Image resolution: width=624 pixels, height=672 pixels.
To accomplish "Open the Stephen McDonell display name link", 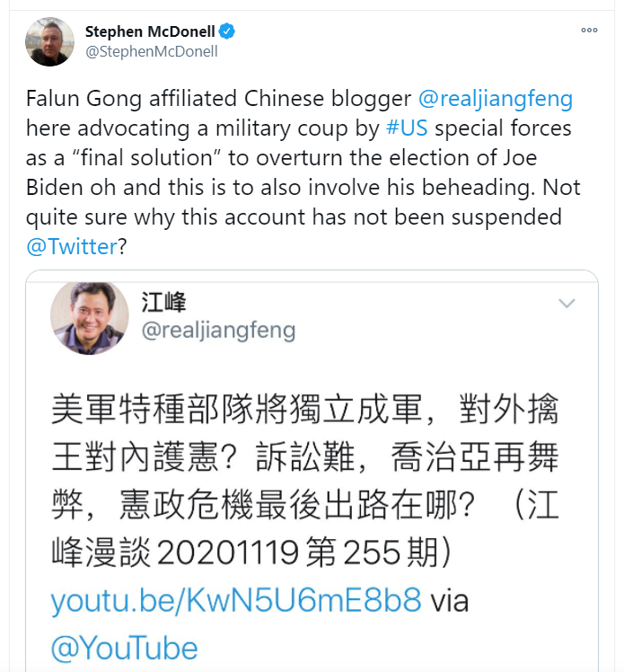I will tap(150, 31).
